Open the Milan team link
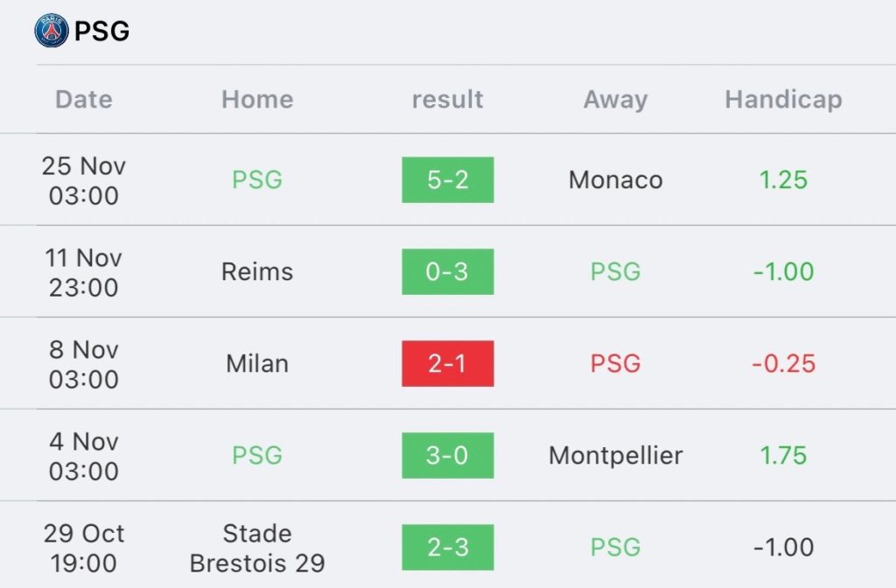 (257, 363)
